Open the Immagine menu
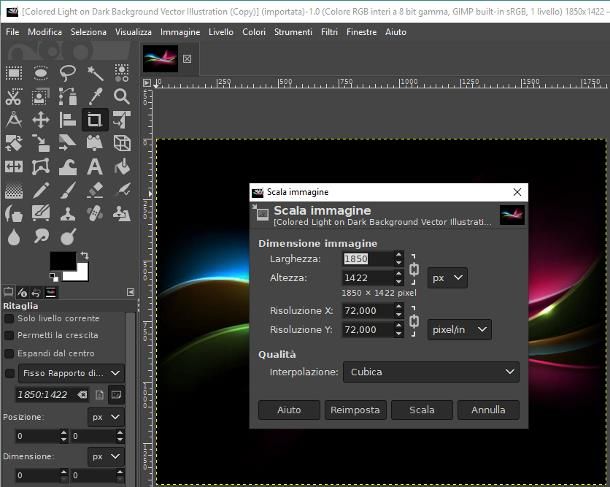 (180, 32)
